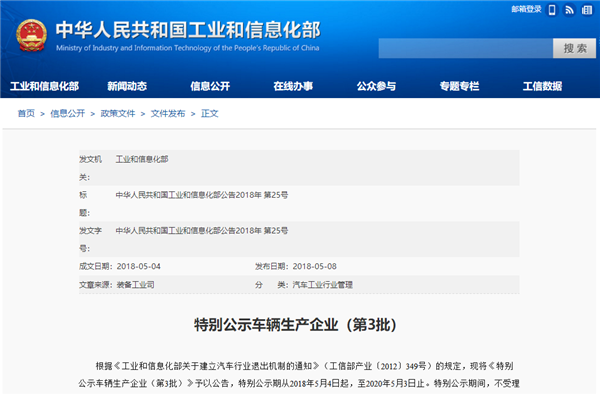Click the national emblem logo

click(31, 35)
